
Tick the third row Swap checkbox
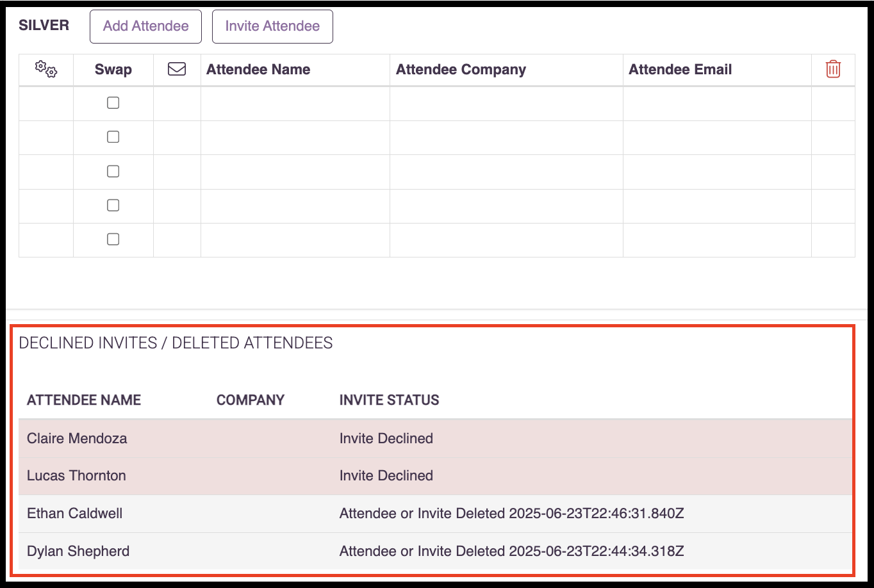coord(113,172)
